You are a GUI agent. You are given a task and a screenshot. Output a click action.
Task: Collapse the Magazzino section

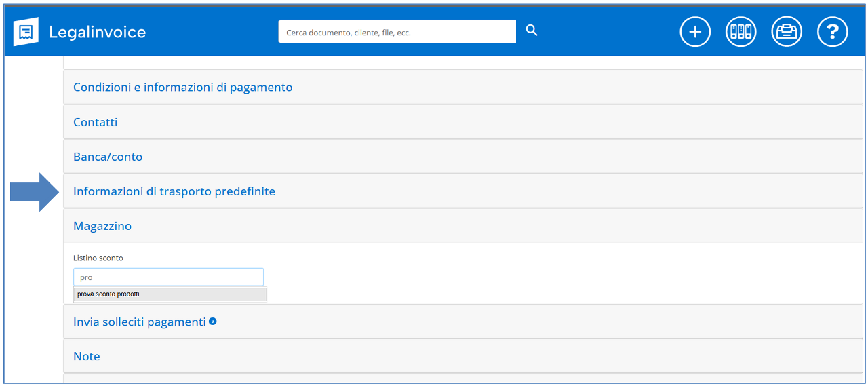pos(102,226)
